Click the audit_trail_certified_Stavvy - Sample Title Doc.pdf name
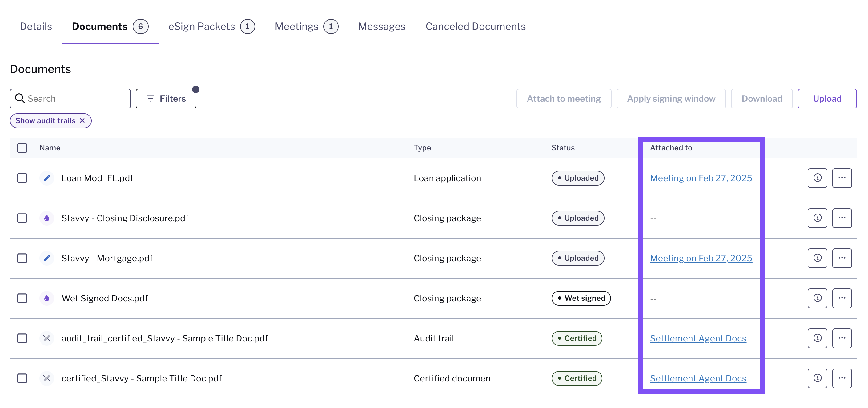 tap(164, 338)
